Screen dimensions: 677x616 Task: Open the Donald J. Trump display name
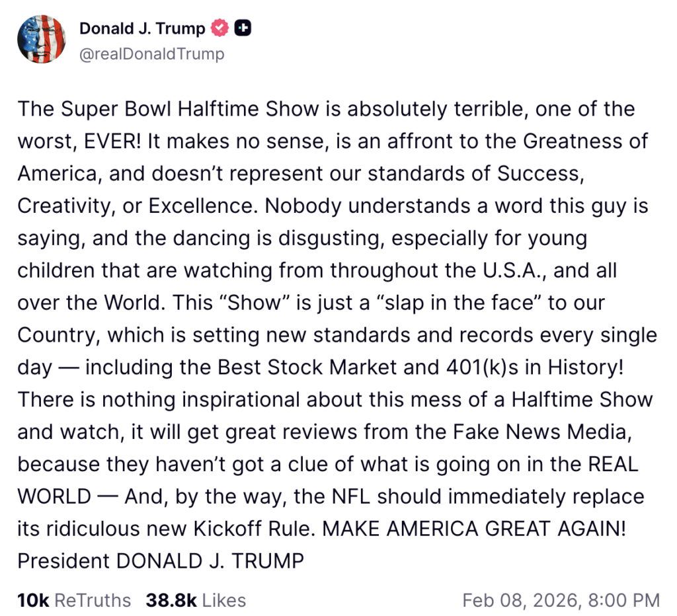pyautogui.click(x=142, y=28)
